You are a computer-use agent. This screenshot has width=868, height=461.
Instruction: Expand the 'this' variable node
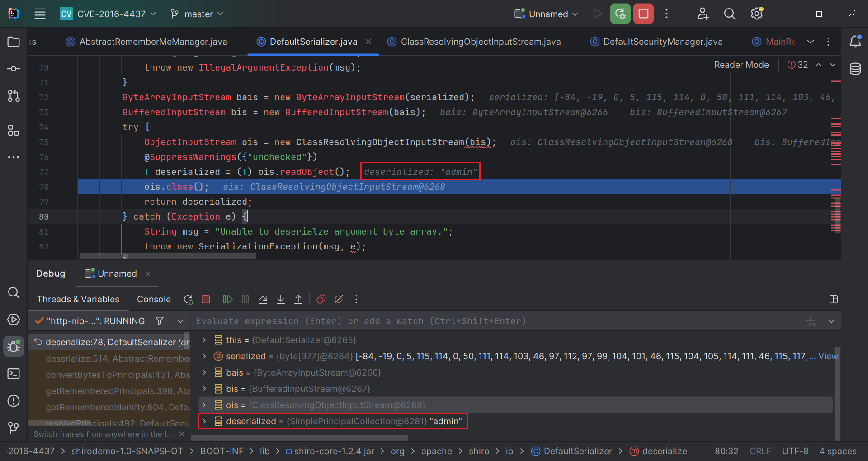(204, 340)
